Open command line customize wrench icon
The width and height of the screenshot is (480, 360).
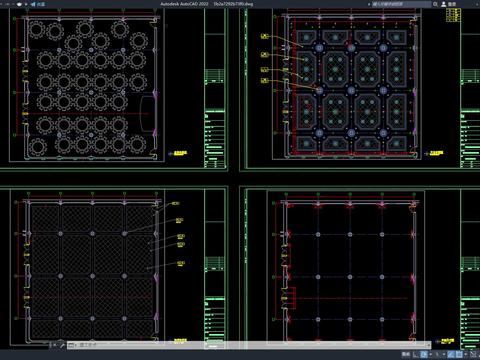(62, 345)
